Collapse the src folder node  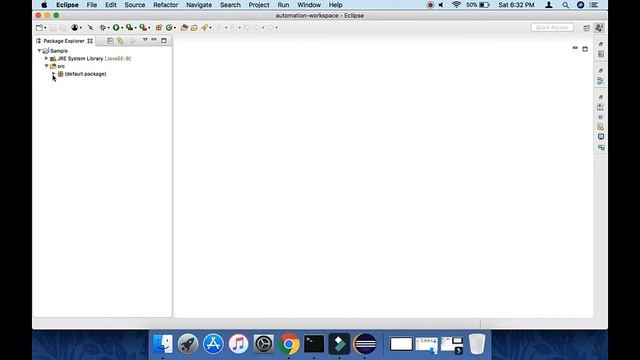[x=47, y=66]
